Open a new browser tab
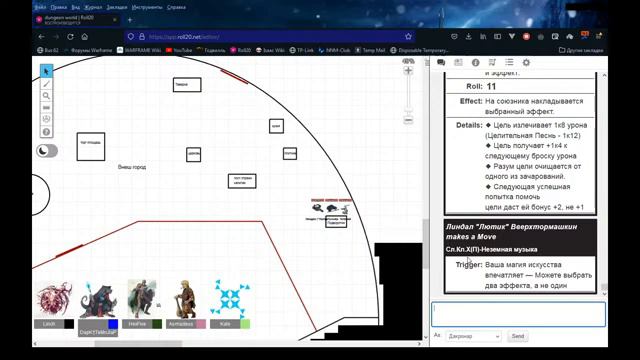Screen dimensions: 640x360 point(130,20)
